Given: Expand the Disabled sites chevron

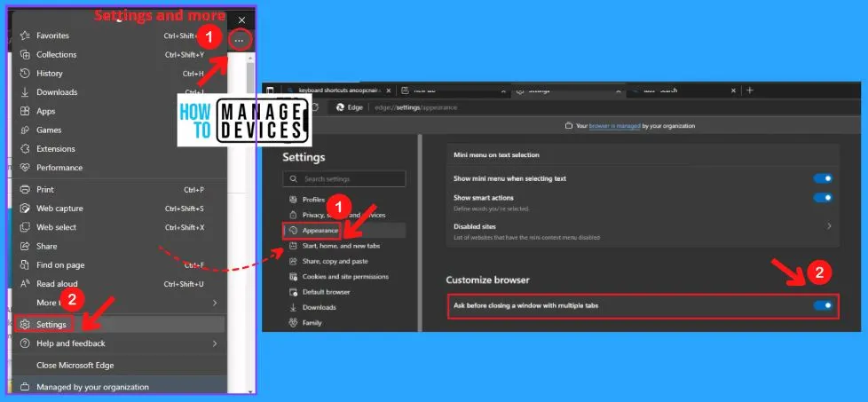Looking at the screenshot, I should pyautogui.click(x=829, y=226).
